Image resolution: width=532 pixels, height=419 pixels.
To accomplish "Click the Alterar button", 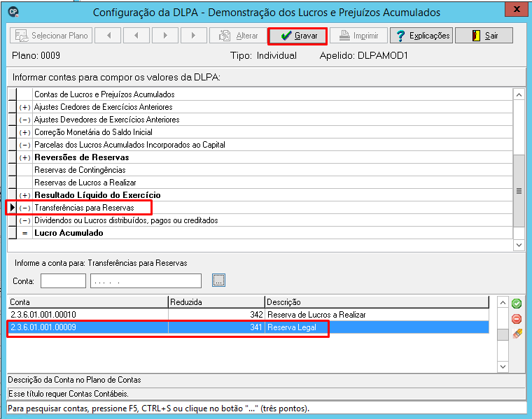I will [x=238, y=36].
